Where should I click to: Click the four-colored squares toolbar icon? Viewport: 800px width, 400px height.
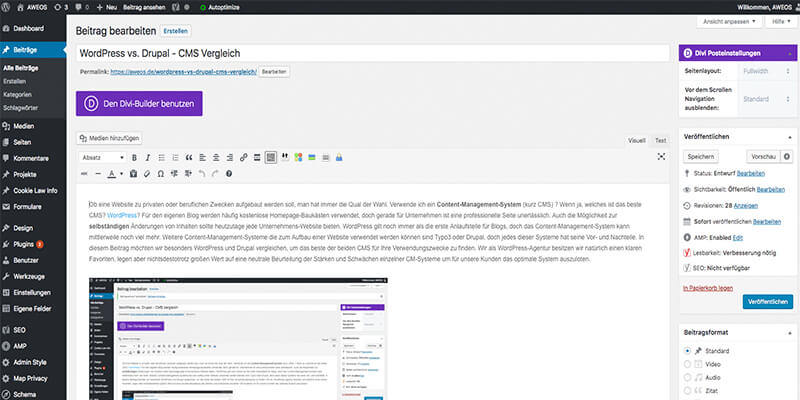(298, 158)
